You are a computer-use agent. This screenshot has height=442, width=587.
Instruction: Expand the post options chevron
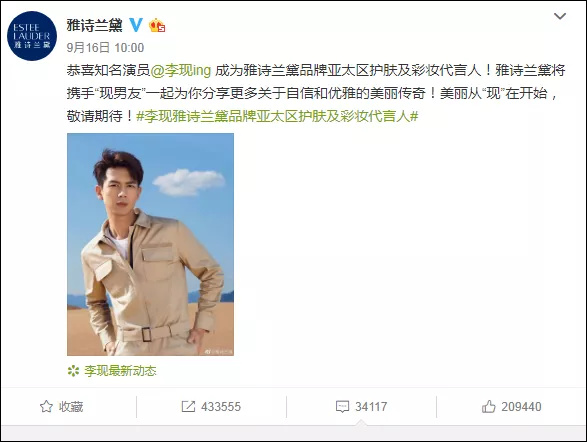560,16
